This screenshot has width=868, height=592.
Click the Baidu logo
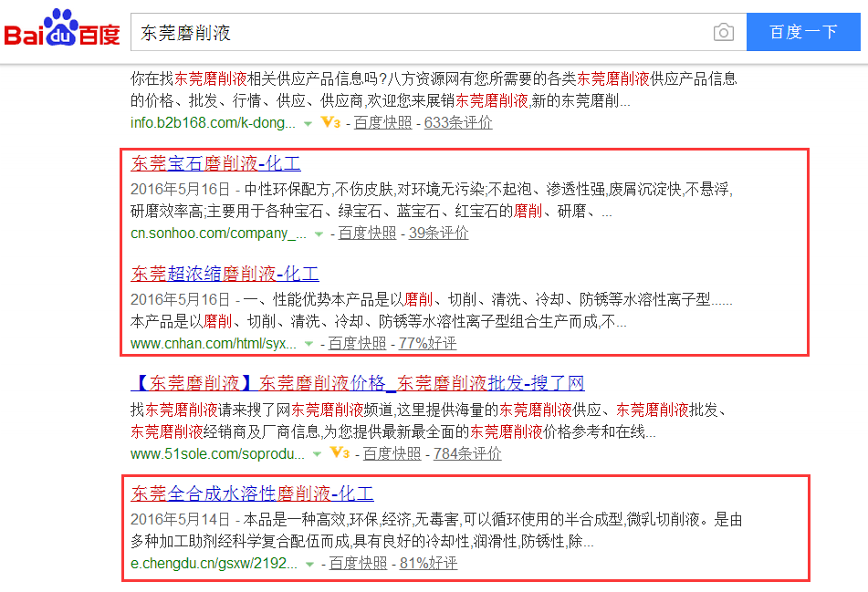coord(62,27)
